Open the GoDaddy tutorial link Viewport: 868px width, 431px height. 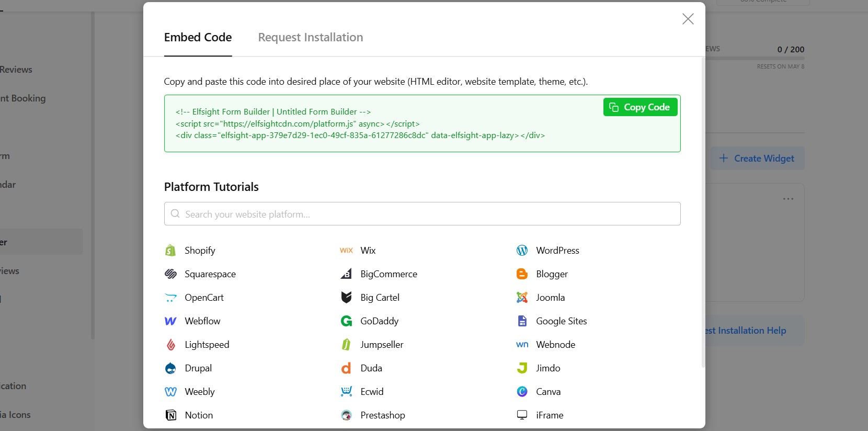click(379, 321)
